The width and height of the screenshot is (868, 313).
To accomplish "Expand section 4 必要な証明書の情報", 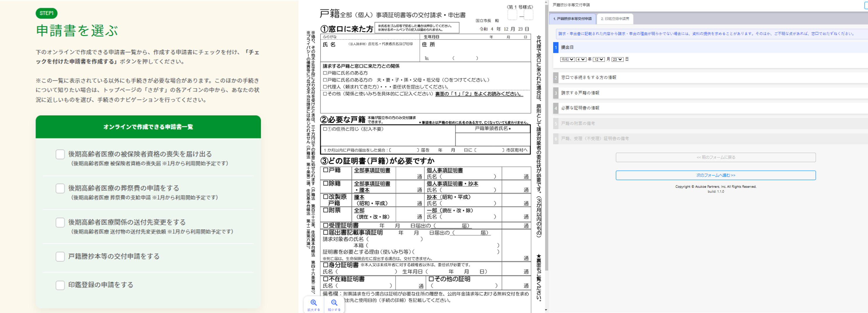I will pos(710,108).
